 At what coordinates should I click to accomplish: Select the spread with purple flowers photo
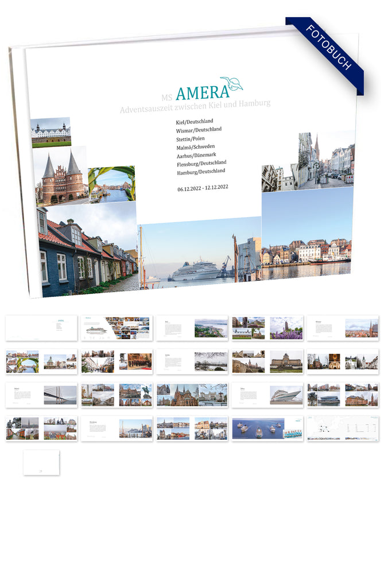267,328
